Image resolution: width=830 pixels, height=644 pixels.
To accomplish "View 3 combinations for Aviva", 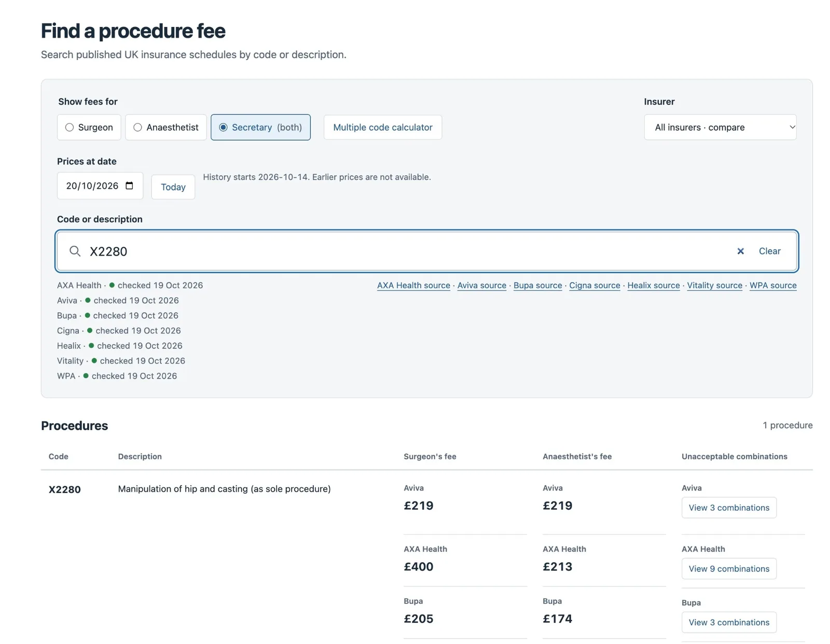I will 729,508.
